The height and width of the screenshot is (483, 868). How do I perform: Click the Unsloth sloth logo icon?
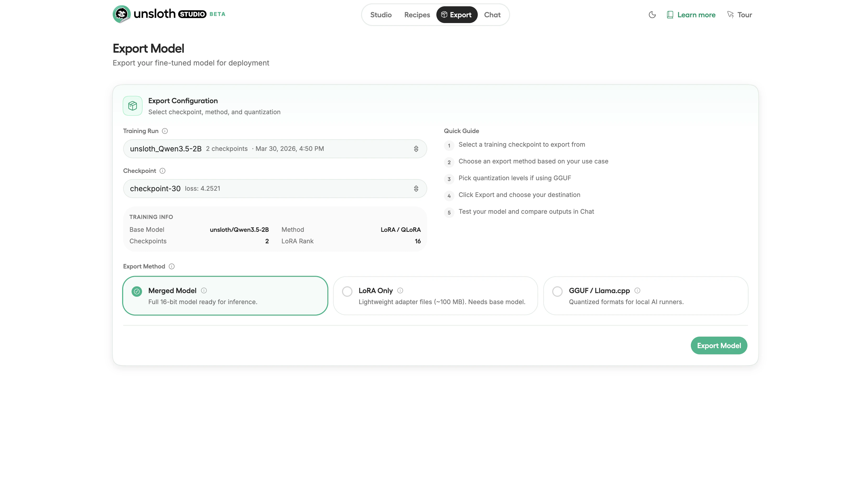pos(121,14)
